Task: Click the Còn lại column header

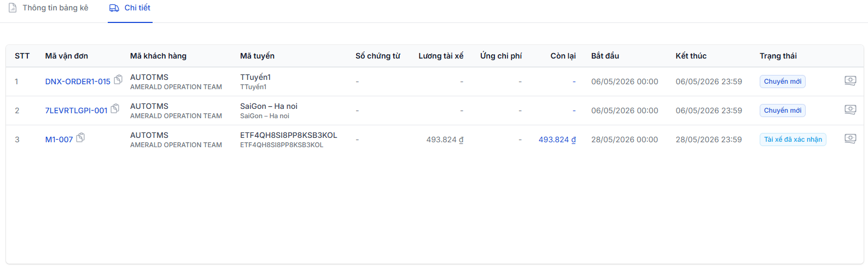Action: click(x=563, y=56)
